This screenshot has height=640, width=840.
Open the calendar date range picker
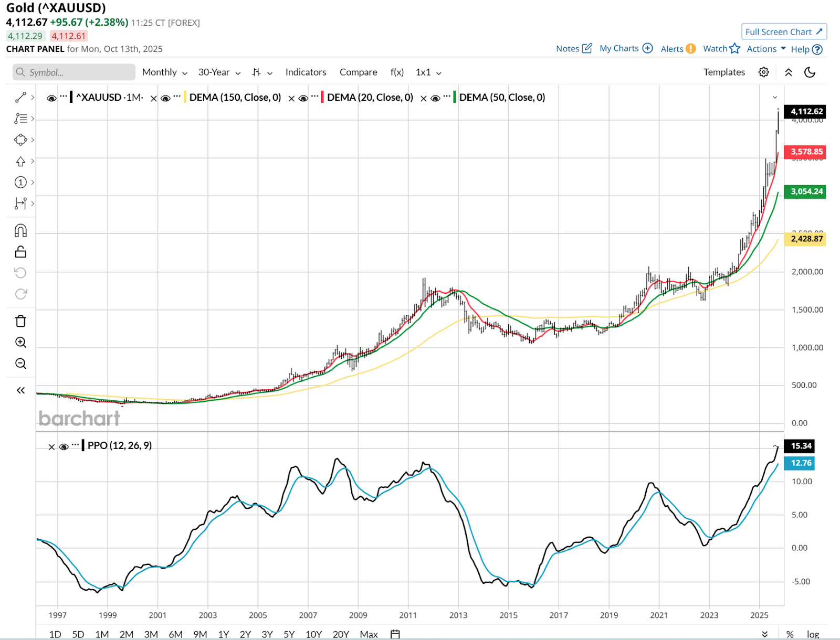click(395, 634)
